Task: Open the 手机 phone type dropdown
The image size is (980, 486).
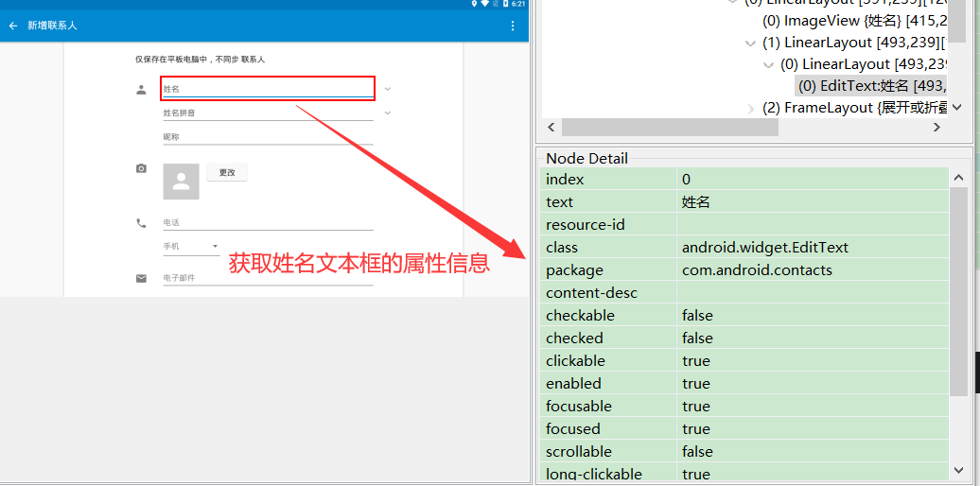Action: (191, 246)
